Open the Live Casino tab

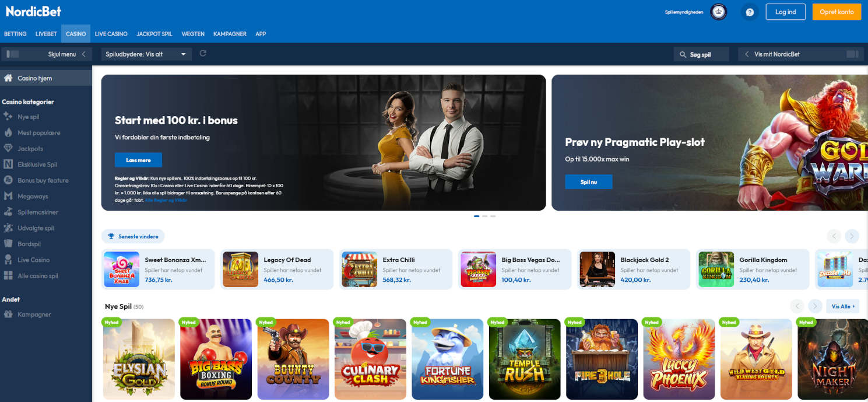tap(111, 34)
